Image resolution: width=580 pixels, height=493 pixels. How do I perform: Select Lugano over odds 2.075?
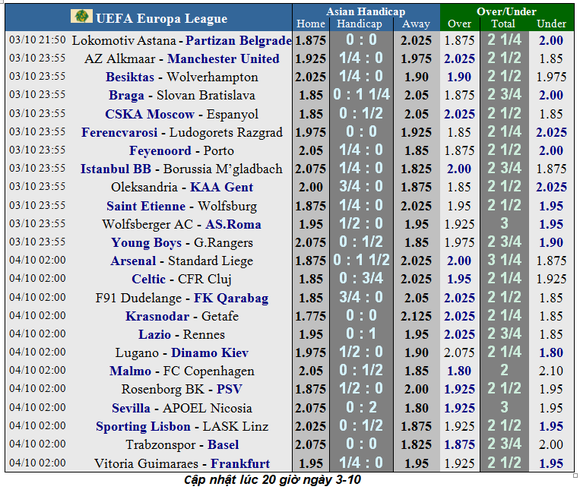point(459,352)
